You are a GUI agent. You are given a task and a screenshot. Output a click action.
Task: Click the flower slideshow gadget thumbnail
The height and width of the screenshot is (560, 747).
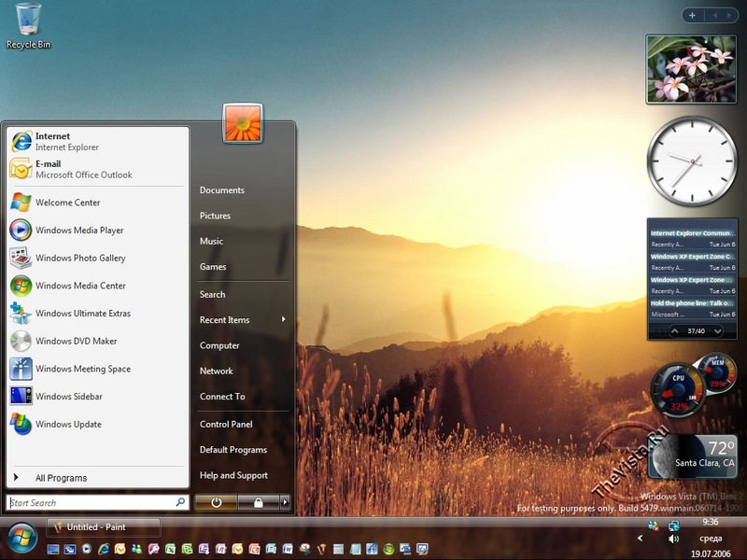(692, 69)
